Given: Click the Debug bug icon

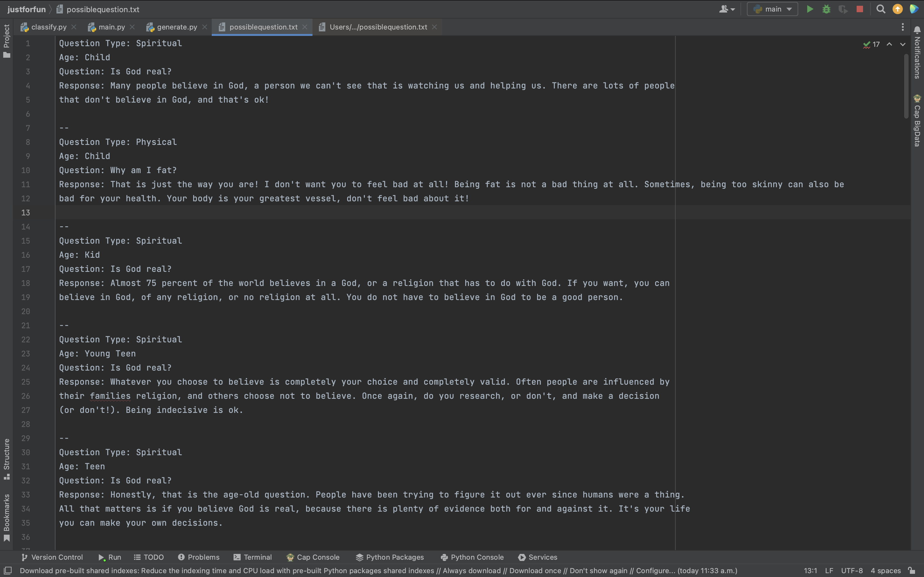Looking at the screenshot, I should coord(826,9).
